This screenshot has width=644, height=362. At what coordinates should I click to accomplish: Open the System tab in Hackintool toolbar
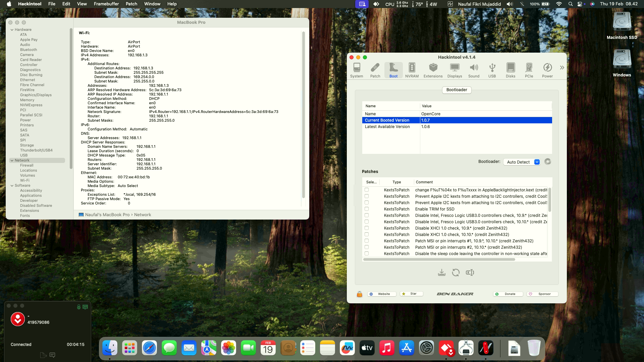(x=357, y=70)
